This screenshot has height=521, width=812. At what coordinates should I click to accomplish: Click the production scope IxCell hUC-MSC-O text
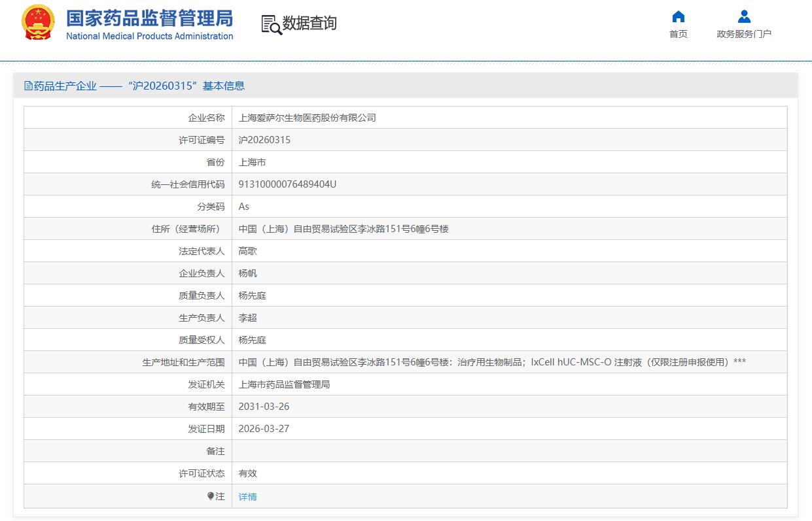pos(571,362)
